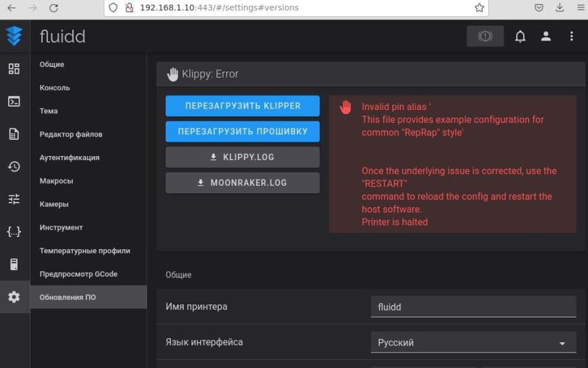
Task: Click the insecure connection lock icon
Action: (129, 7)
